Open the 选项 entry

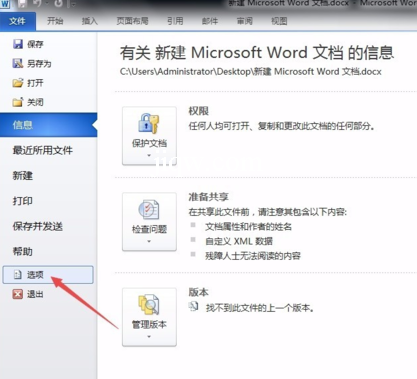coord(48,275)
